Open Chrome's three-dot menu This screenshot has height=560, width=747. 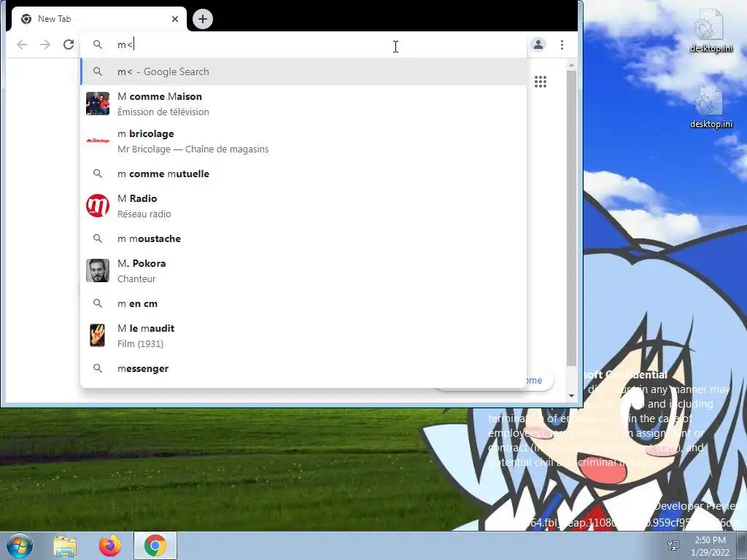[x=562, y=44]
